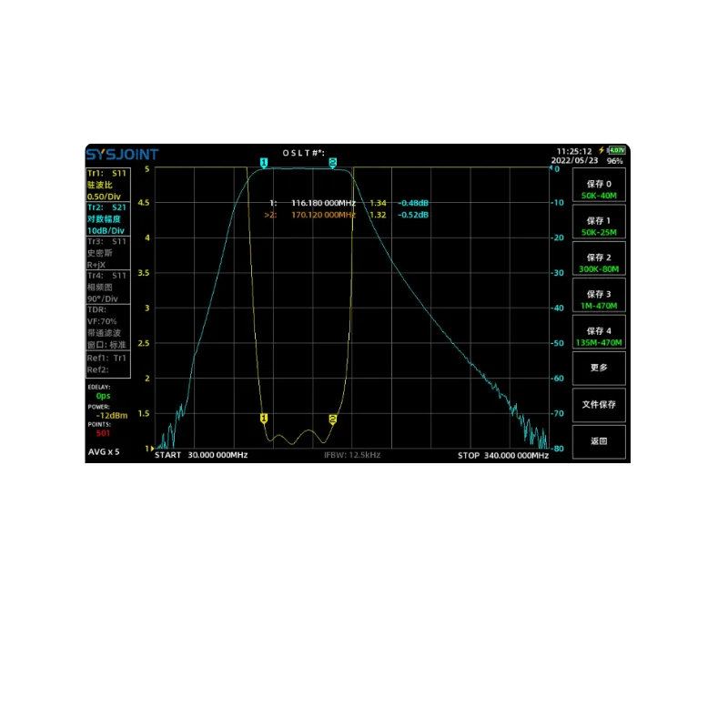728x728 pixels.
Task: Tap START 30.000 000MHz frequency field
Action: tap(201, 456)
